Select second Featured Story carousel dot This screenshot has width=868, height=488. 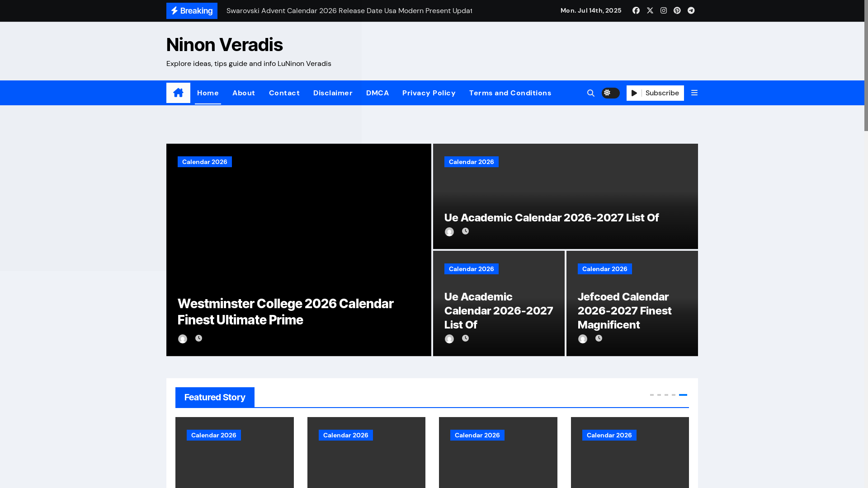[659, 395]
